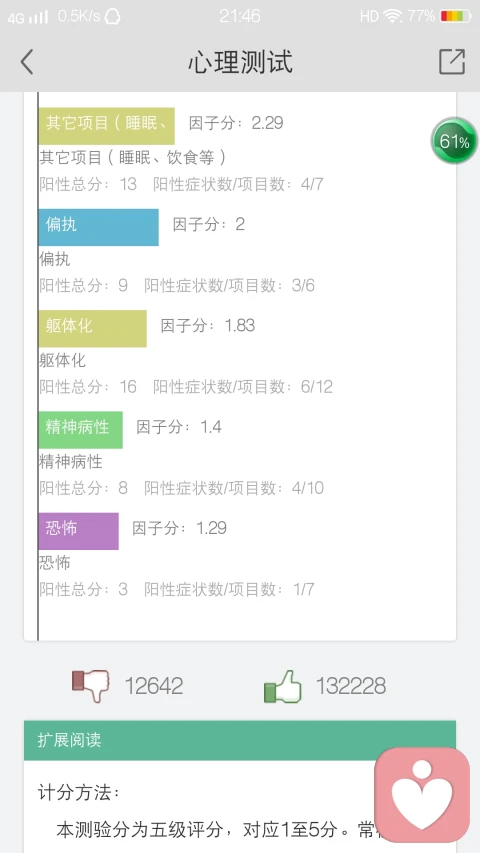This screenshot has width=480, height=853.
Task: Tap the battery icon in status bar
Action: 456,16
